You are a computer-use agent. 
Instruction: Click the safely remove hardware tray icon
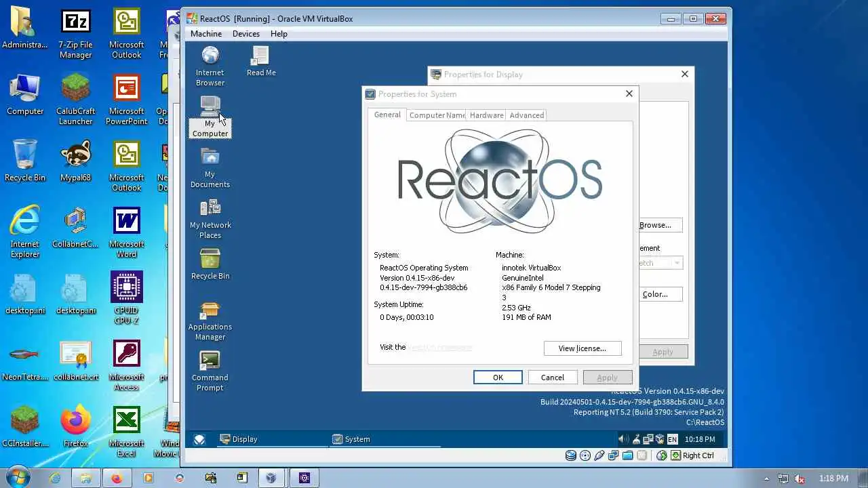[x=635, y=439]
